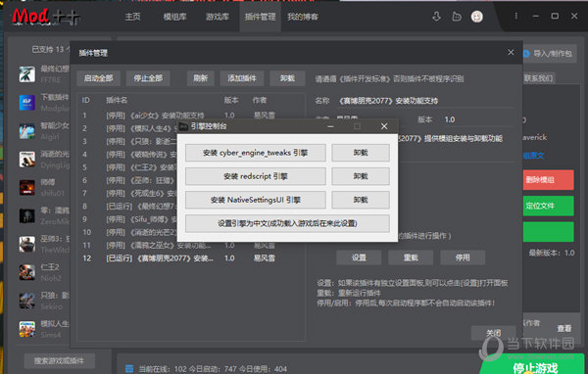Viewport: 588px width, 374px height.
Task: Select the Modplus 下载插件 icon in sidebar
Action: coord(27,102)
